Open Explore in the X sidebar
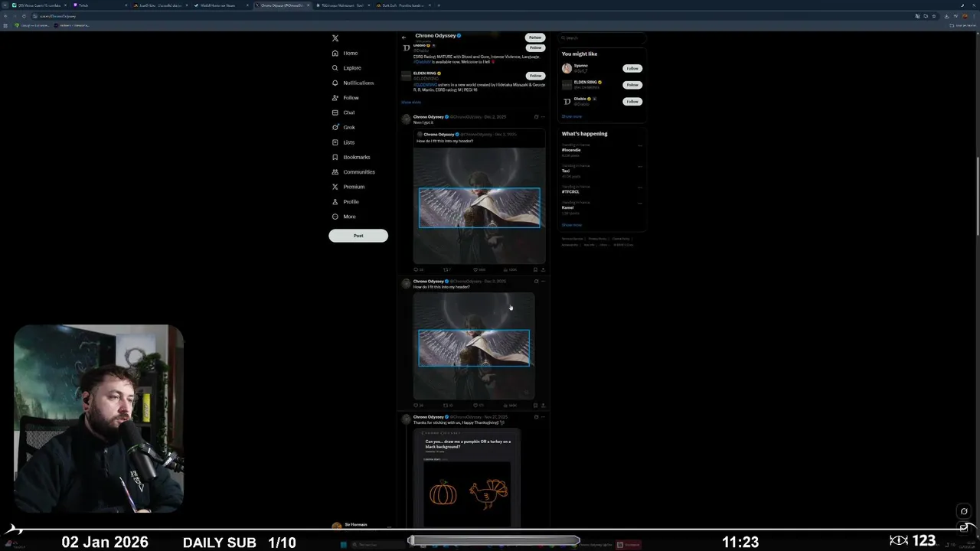 [346, 68]
